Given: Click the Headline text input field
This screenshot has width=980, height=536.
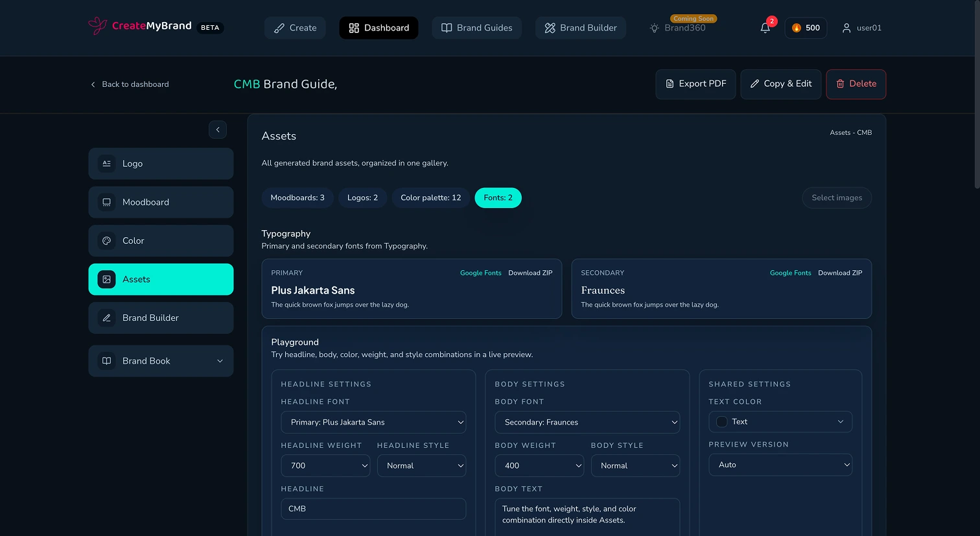Looking at the screenshot, I should point(373,509).
